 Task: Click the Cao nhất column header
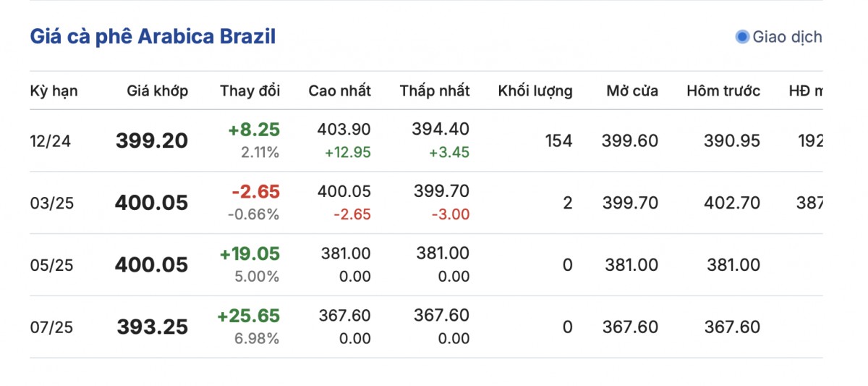click(339, 91)
